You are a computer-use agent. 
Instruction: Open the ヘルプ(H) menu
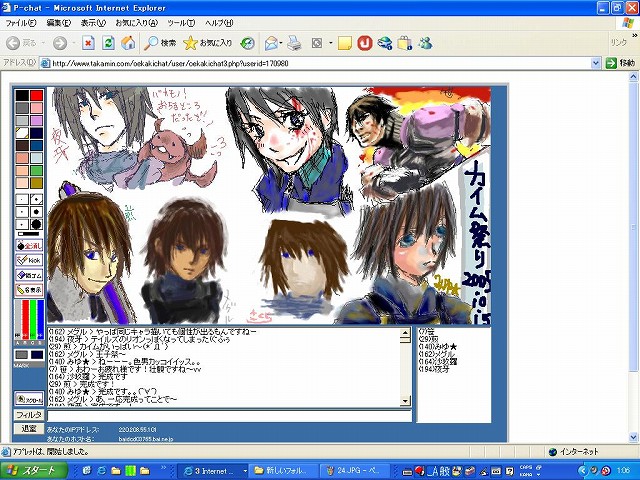coord(219,23)
